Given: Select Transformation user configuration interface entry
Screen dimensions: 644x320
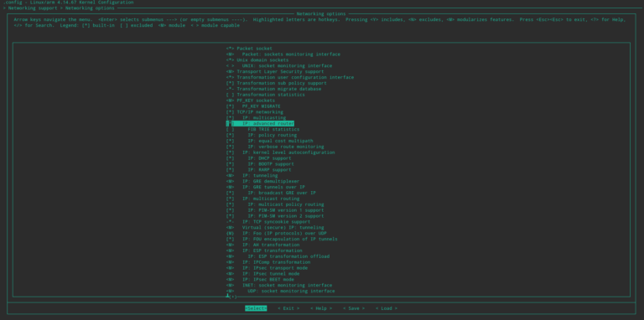Looking at the screenshot, I should click(289, 77).
